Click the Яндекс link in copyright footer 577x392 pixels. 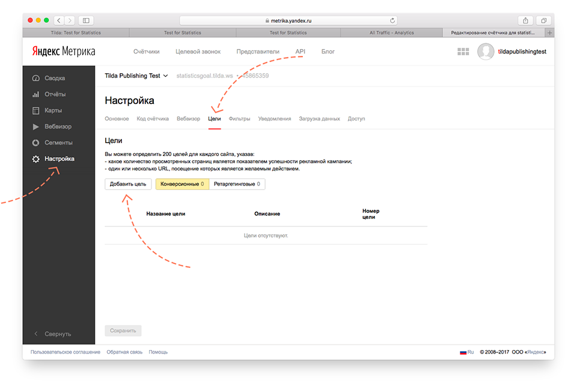[x=536, y=352]
